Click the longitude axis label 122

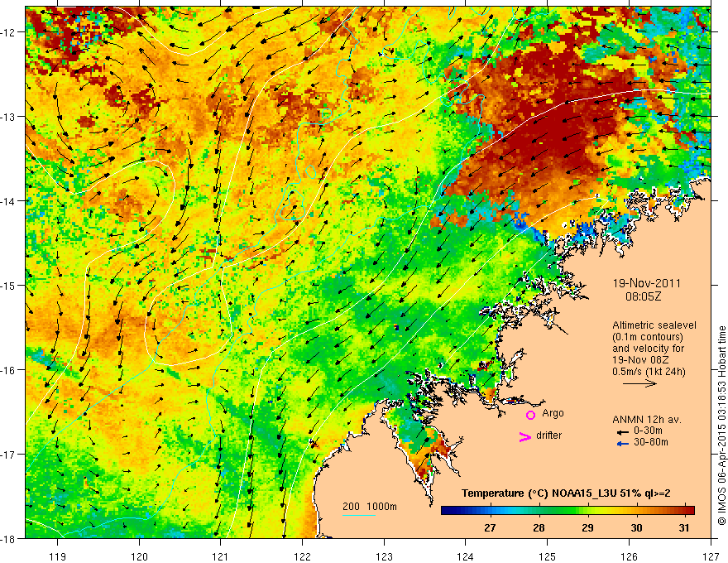click(302, 556)
